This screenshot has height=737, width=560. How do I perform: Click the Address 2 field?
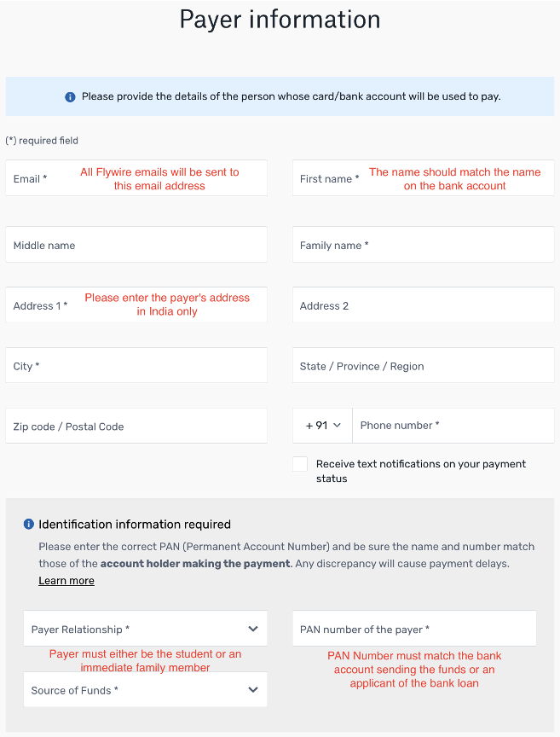pyautogui.click(x=423, y=305)
